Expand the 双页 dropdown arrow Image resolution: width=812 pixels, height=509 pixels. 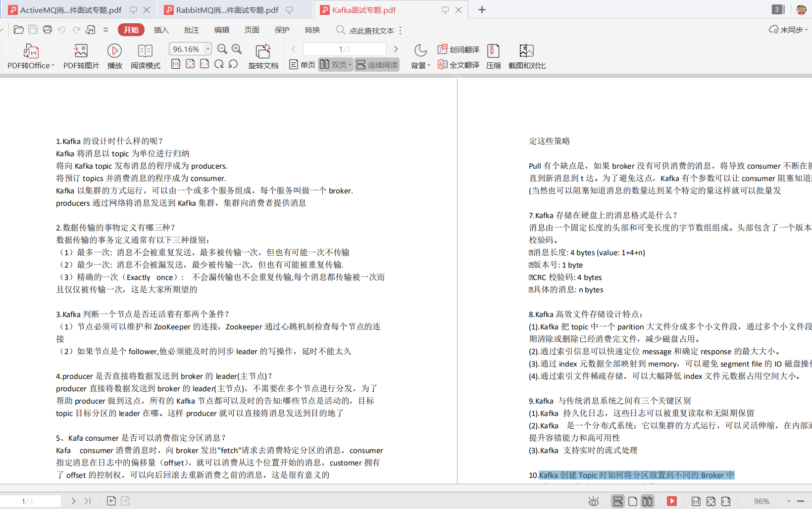350,65
